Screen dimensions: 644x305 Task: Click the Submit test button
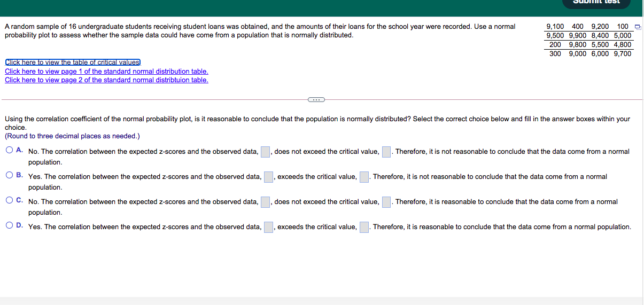(596, 3)
